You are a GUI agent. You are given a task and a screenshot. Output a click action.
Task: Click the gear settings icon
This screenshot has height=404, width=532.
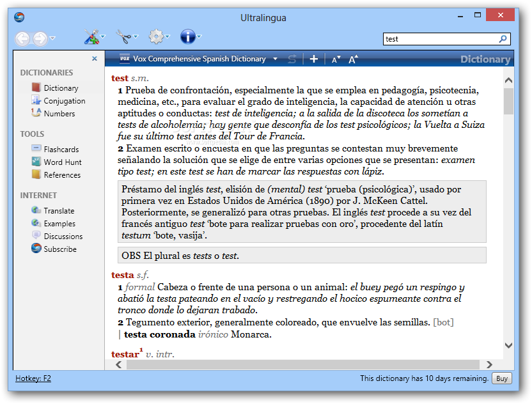point(156,36)
